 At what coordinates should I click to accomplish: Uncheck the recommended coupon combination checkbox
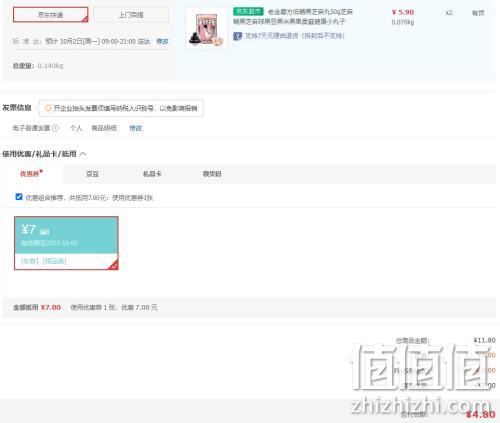click(19, 197)
